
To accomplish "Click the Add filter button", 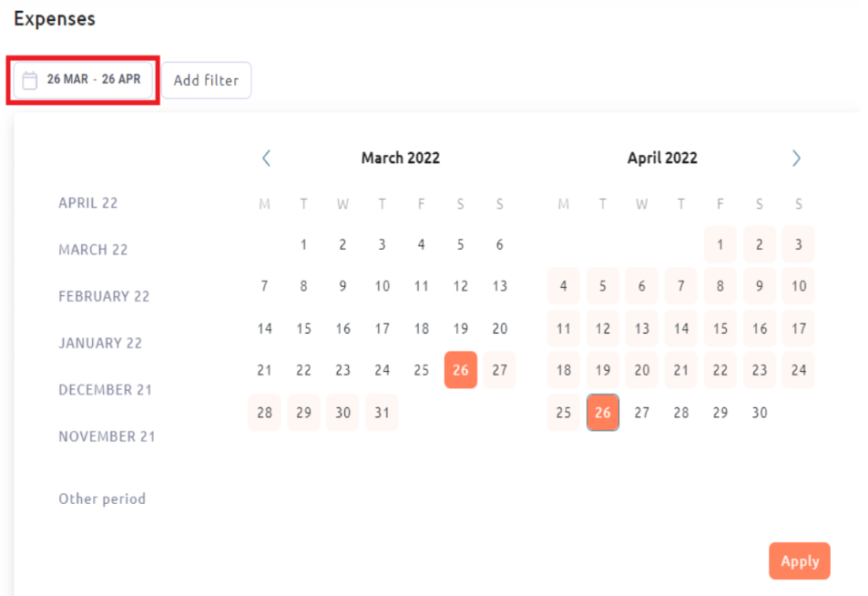I will [207, 80].
